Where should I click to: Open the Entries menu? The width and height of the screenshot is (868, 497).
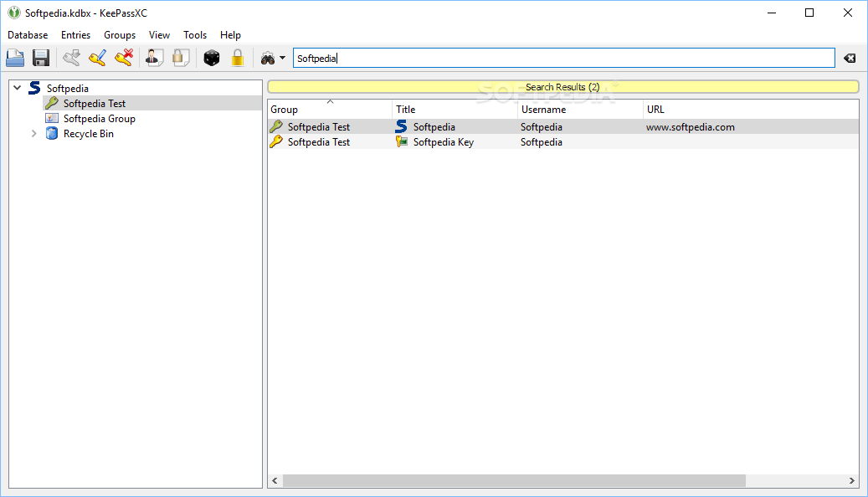click(76, 35)
